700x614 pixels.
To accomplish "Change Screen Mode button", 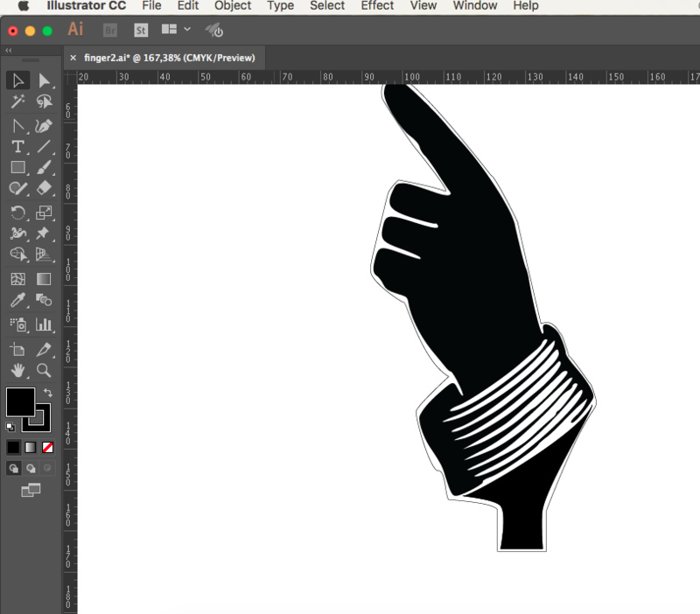I will [31, 490].
